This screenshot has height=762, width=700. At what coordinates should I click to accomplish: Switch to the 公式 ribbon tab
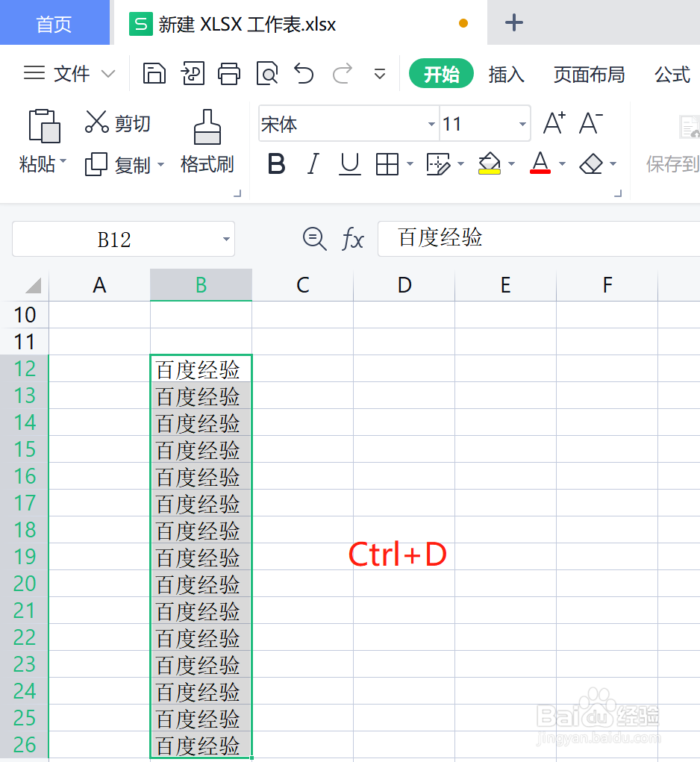point(672,75)
